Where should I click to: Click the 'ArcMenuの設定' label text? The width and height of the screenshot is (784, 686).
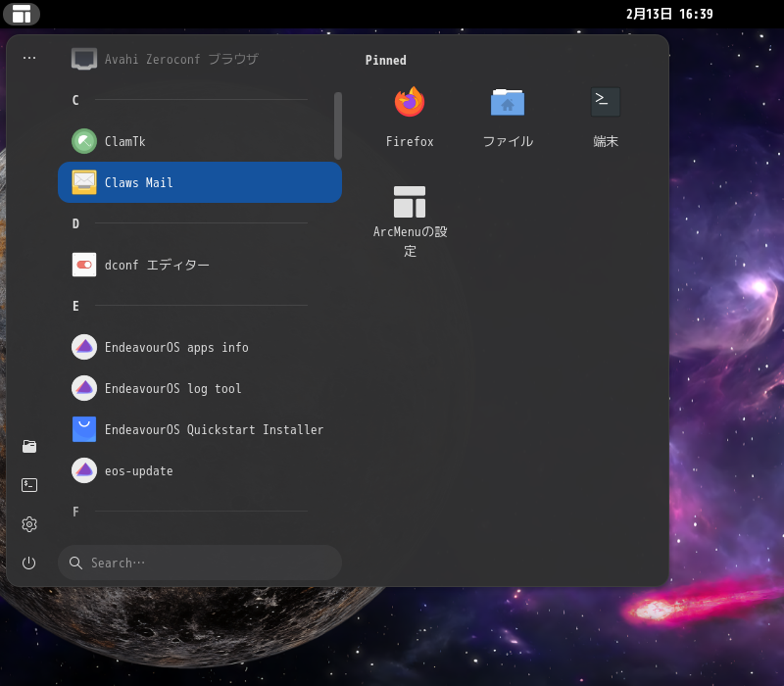[x=410, y=241]
